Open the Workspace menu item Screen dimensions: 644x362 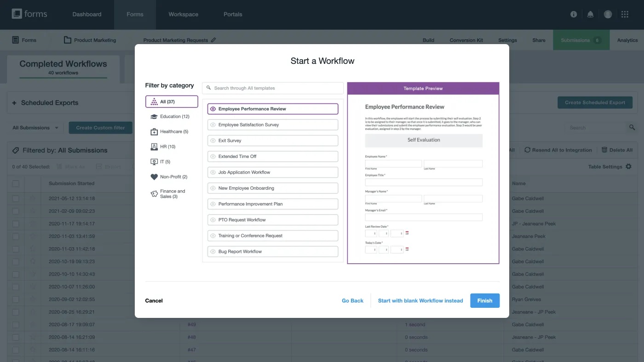183,14
